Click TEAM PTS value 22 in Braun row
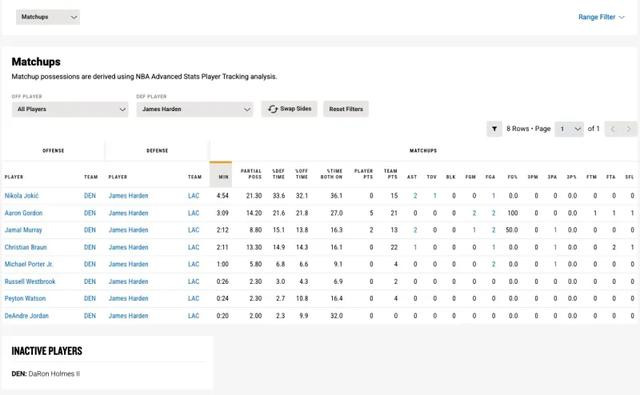Viewport: 640px width, 395px height. click(394, 247)
